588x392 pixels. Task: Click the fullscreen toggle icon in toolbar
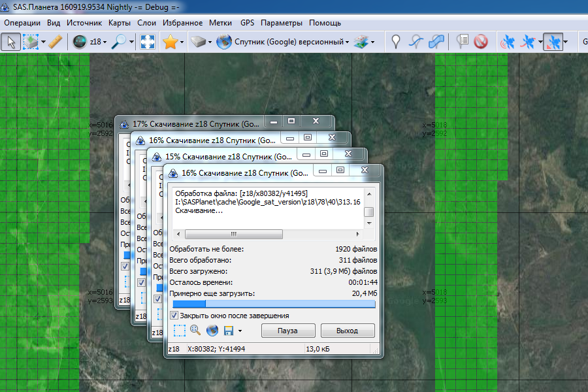tap(148, 42)
